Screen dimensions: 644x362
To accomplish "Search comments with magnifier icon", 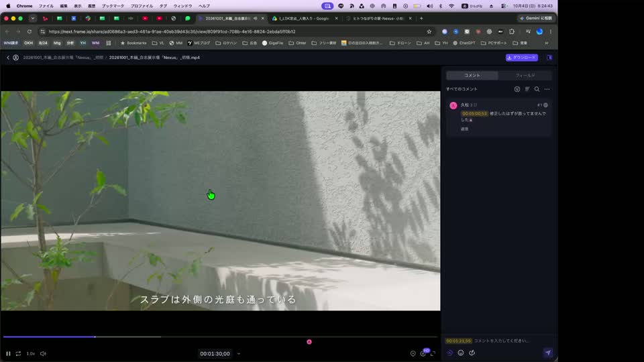I will [x=537, y=89].
